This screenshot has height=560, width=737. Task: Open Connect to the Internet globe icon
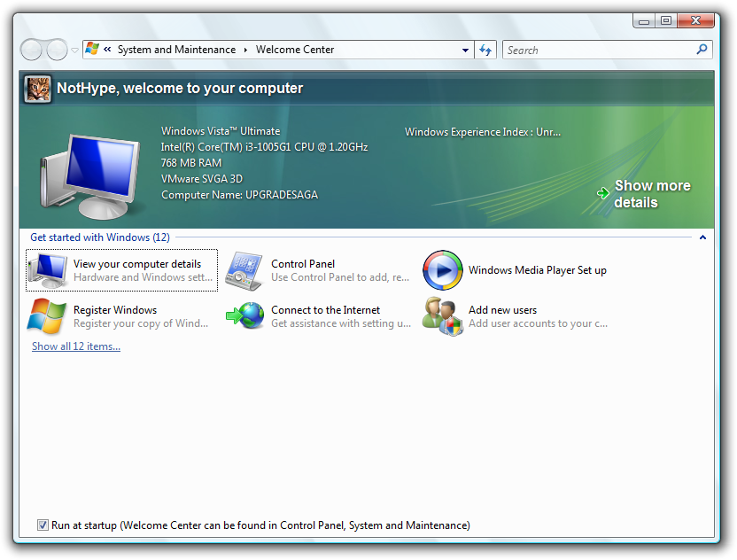pyautogui.click(x=245, y=316)
